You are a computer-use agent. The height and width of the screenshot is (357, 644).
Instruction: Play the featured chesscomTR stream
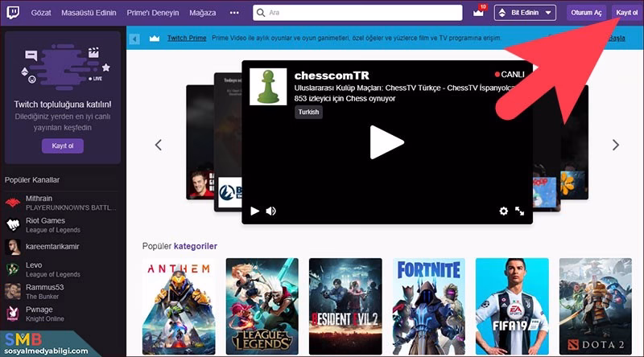coord(386,142)
